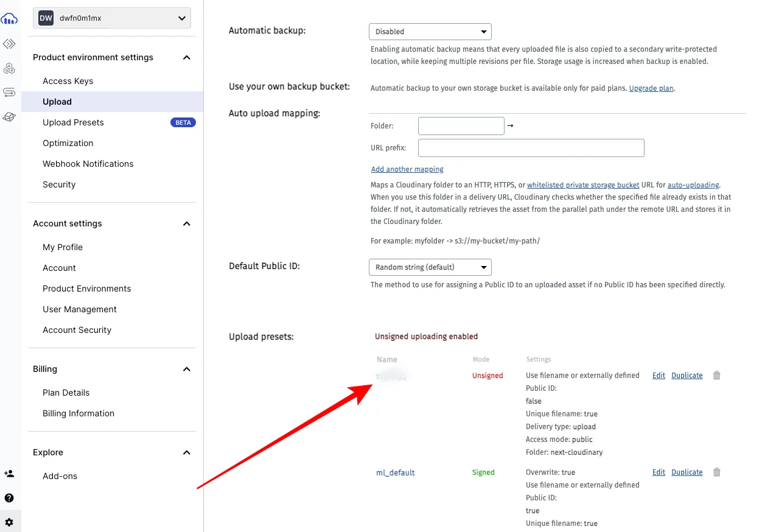Duplicate the unsigned upload preset

687,376
